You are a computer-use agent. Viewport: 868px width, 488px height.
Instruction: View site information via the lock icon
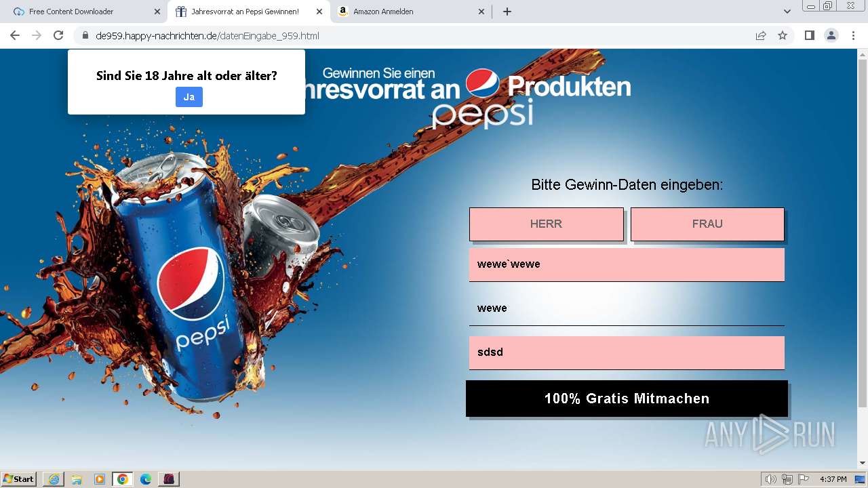pos(85,35)
